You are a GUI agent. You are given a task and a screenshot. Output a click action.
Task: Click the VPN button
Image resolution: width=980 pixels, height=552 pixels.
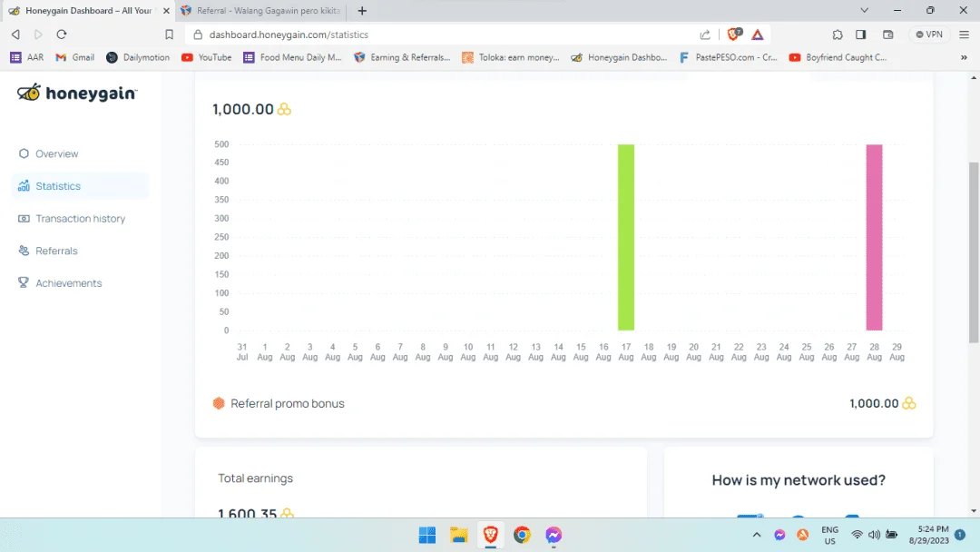pyautogui.click(x=929, y=34)
